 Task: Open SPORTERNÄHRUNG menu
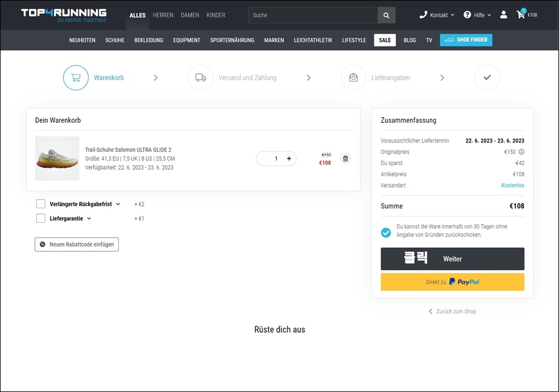[x=232, y=40]
